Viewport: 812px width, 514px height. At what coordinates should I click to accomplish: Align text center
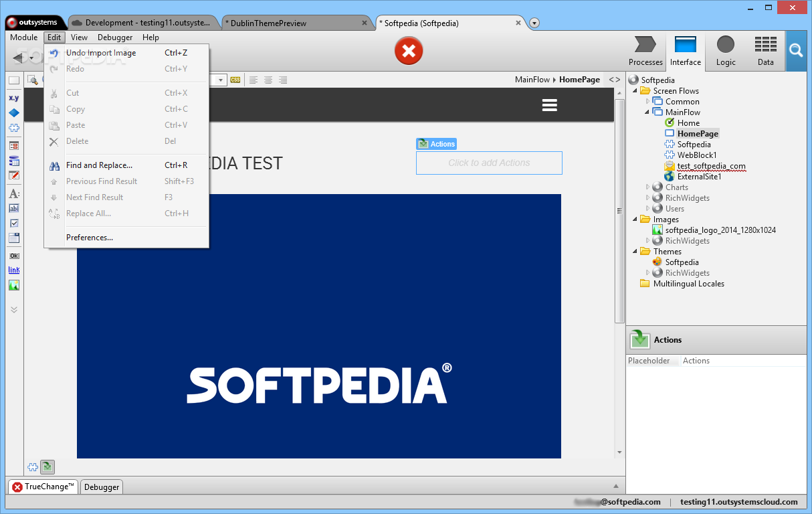(x=268, y=80)
